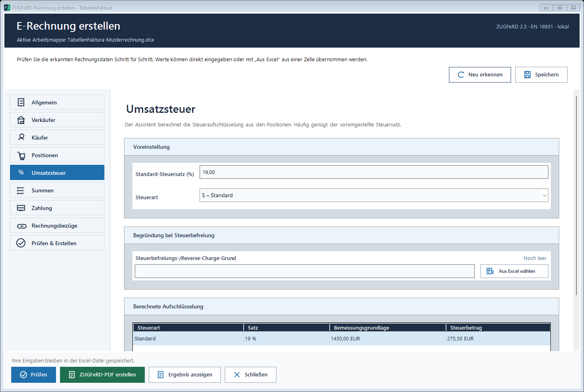Click the app icon in title bar
This screenshot has height=392, width=584.
(x=7, y=8)
